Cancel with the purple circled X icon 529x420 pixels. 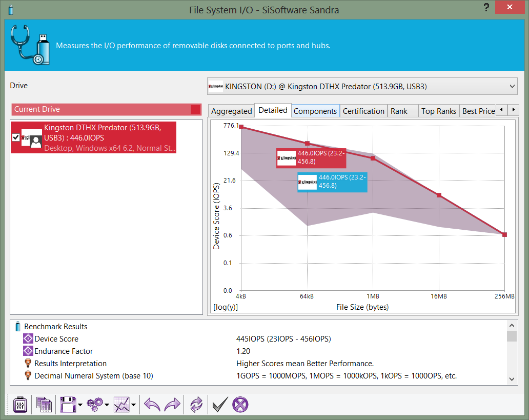coord(240,405)
